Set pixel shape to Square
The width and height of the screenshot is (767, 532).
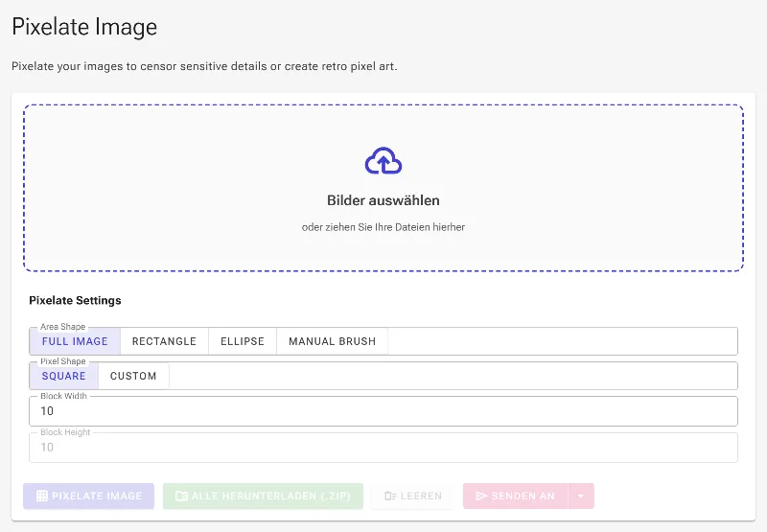click(x=63, y=376)
